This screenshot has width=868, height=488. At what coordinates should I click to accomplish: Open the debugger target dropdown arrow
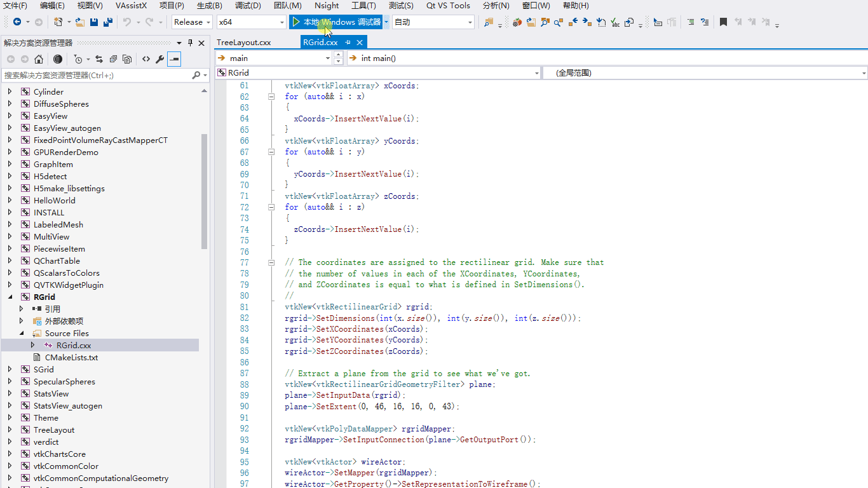click(x=386, y=22)
